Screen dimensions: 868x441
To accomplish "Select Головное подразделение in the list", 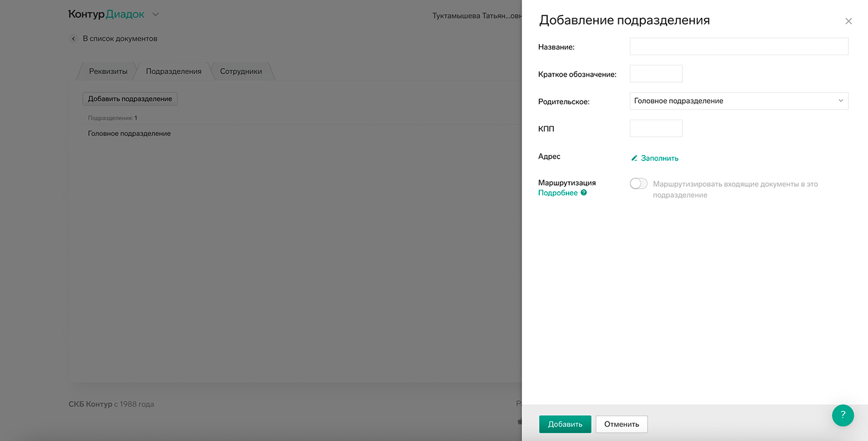I will coord(129,134).
